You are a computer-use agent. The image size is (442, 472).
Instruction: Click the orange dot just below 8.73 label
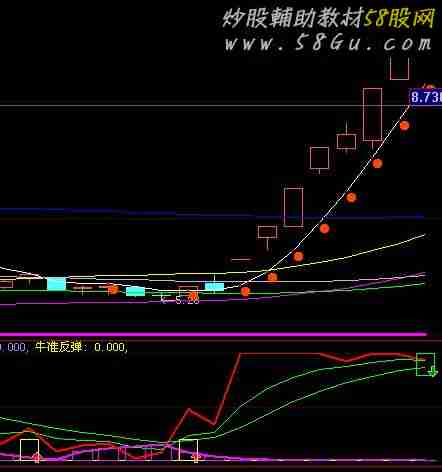point(404,126)
